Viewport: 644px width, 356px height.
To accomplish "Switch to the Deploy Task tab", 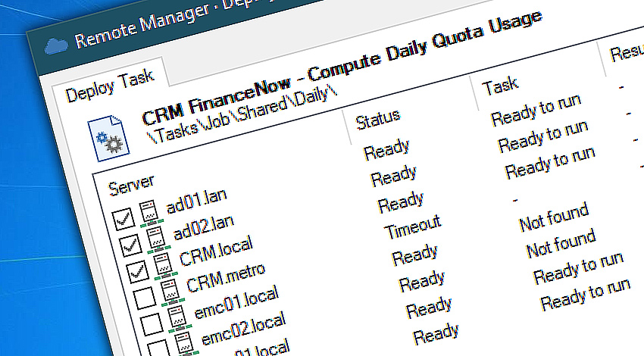I will [110, 86].
